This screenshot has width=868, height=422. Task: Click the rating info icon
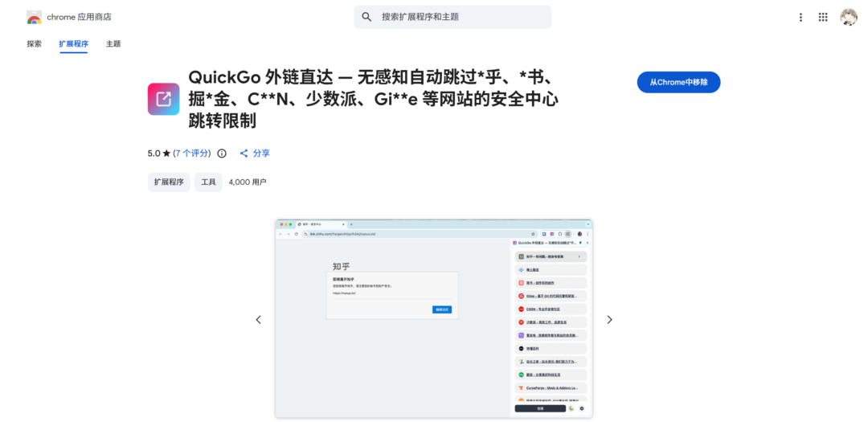click(x=222, y=154)
